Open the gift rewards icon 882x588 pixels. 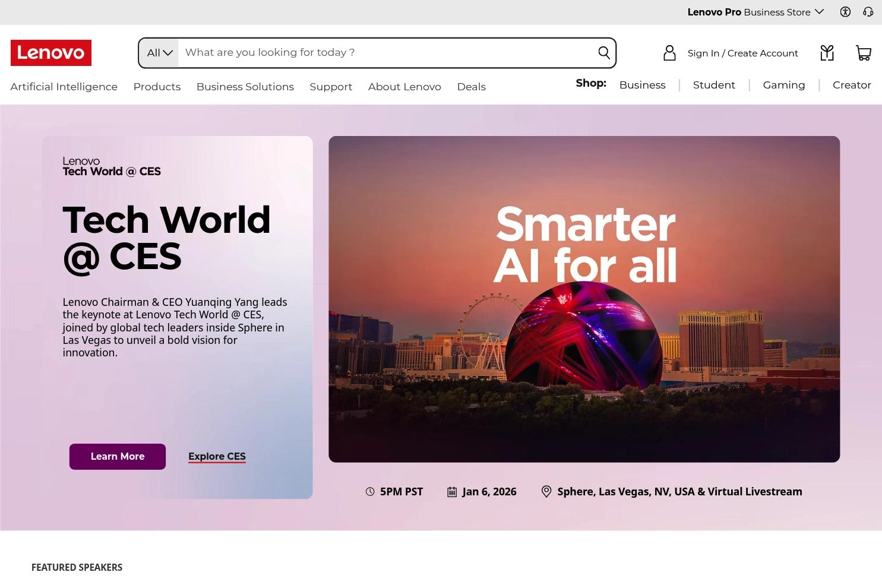click(827, 53)
